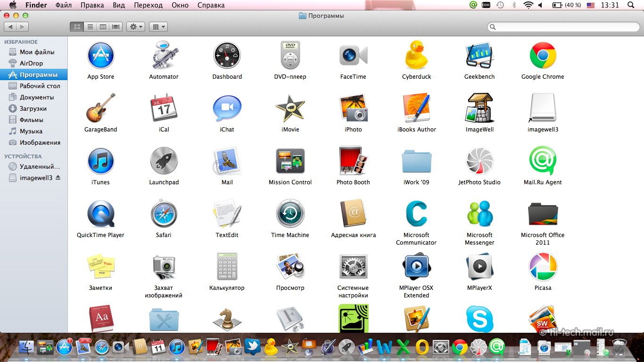The height and width of the screenshot is (362, 644).
Task: Select Мои файлы in the sidebar
Action: [x=33, y=52]
